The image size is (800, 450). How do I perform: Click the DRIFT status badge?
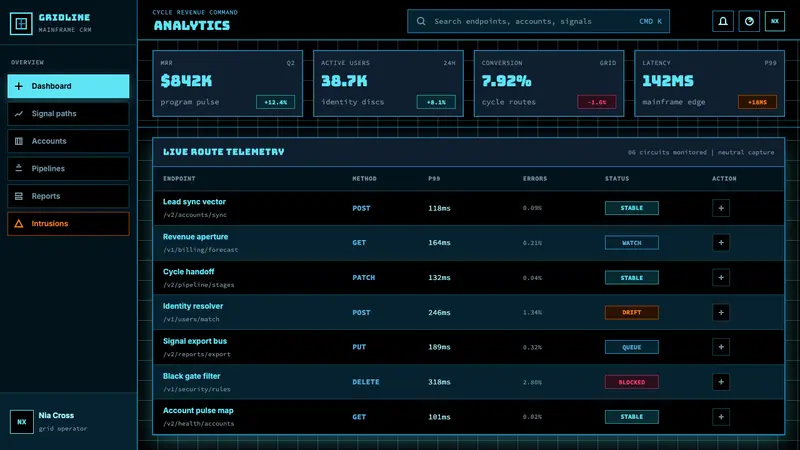pyautogui.click(x=632, y=312)
